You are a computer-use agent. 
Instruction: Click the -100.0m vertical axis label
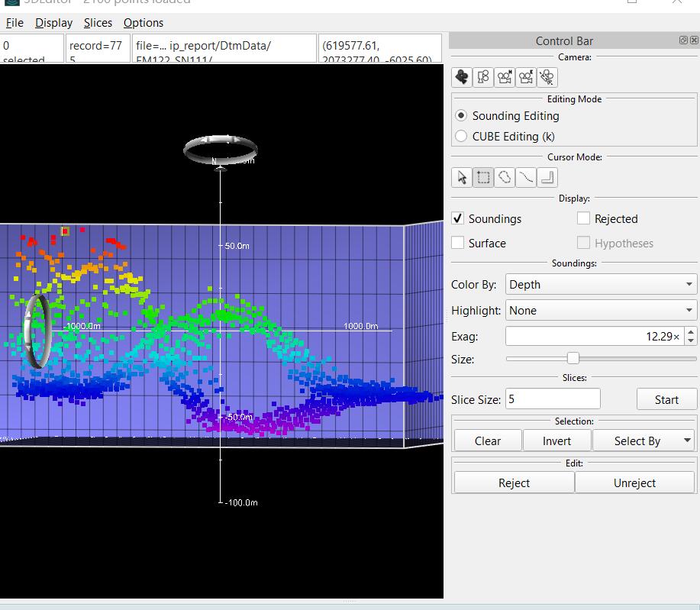(241, 502)
